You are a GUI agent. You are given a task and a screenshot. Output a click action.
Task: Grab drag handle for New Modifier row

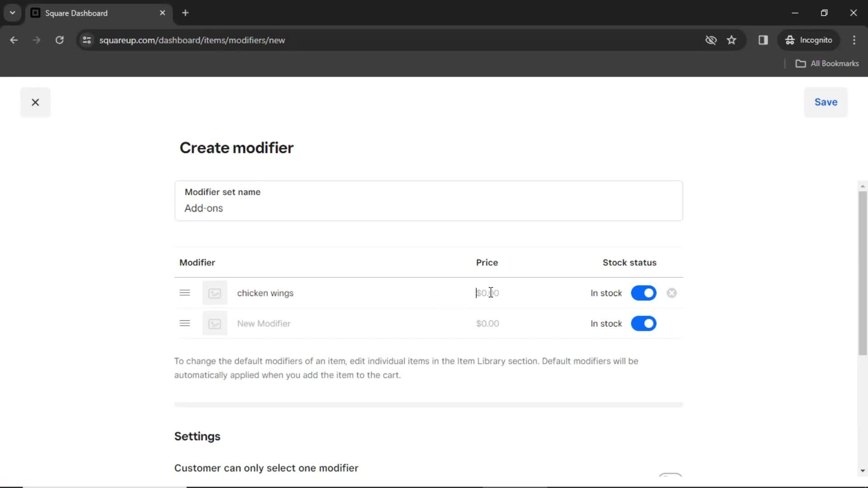coord(184,324)
